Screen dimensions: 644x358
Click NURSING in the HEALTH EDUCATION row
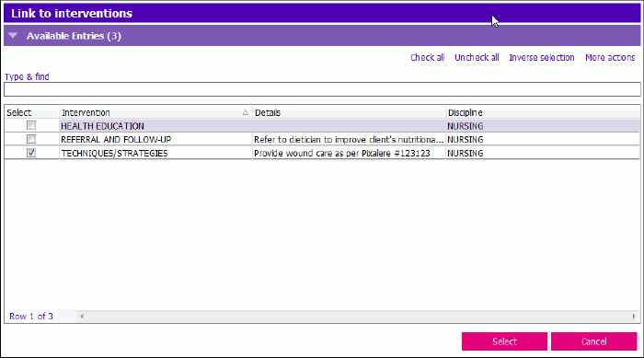click(465, 126)
